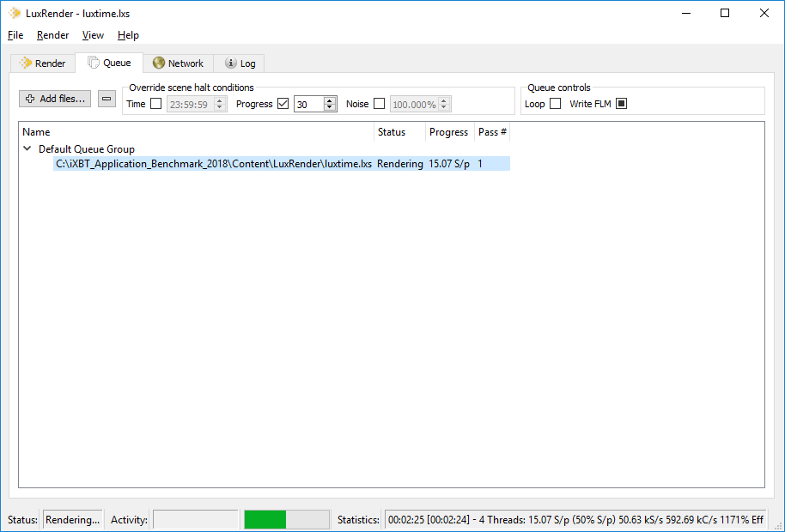Open the File menu

click(15, 35)
